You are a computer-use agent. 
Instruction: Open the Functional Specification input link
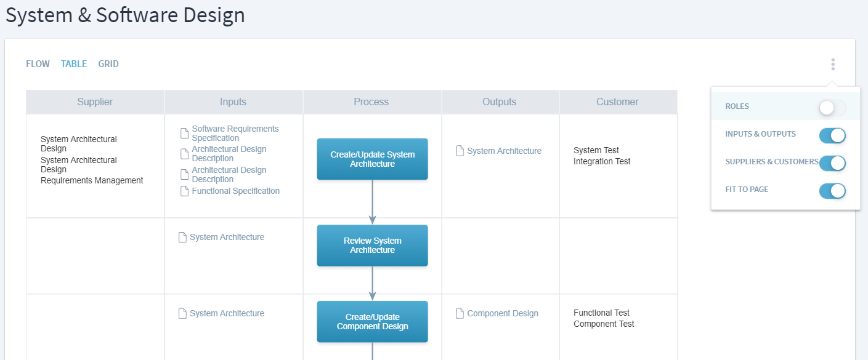235,191
